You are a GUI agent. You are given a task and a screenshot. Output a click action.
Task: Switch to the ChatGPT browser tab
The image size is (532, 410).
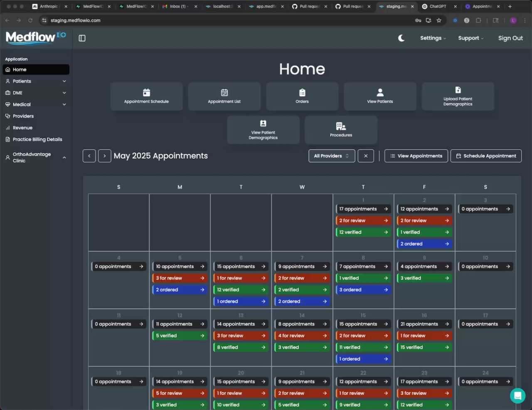point(438,6)
